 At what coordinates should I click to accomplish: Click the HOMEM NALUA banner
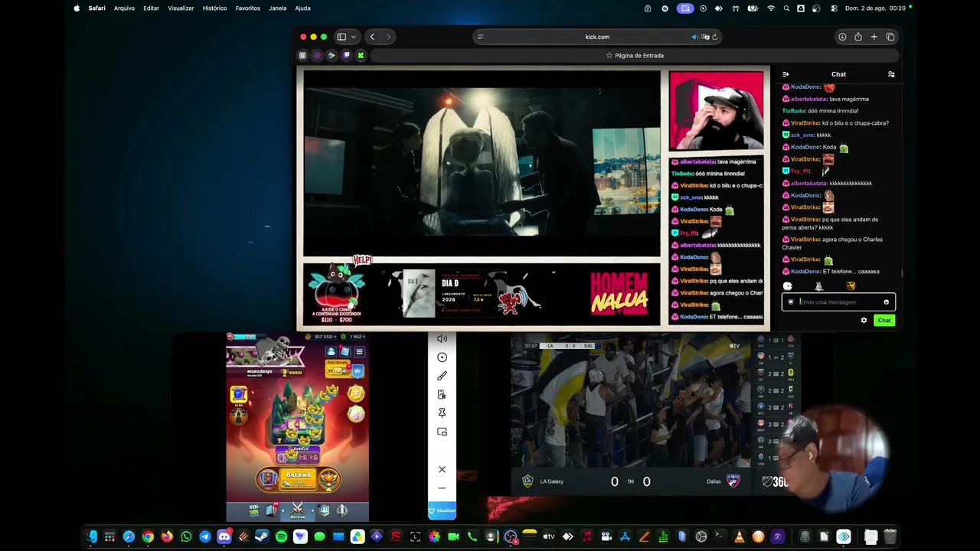(619, 293)
